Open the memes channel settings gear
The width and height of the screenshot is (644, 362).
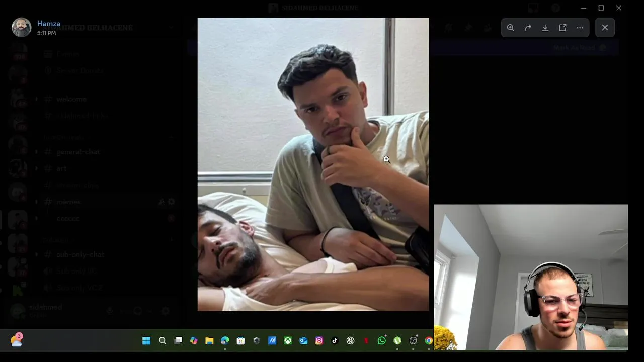[x=171, y=202]
